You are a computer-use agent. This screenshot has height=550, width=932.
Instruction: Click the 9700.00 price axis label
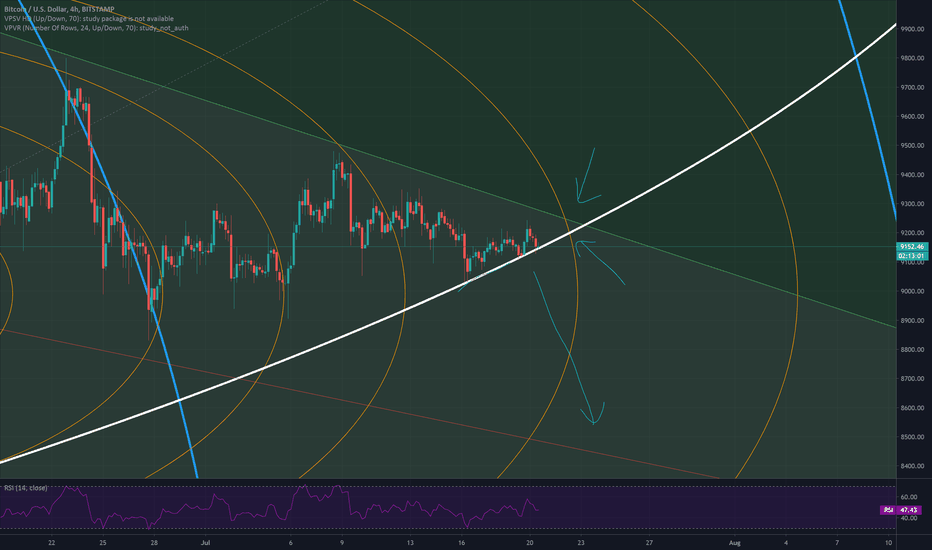pos(912,87)
